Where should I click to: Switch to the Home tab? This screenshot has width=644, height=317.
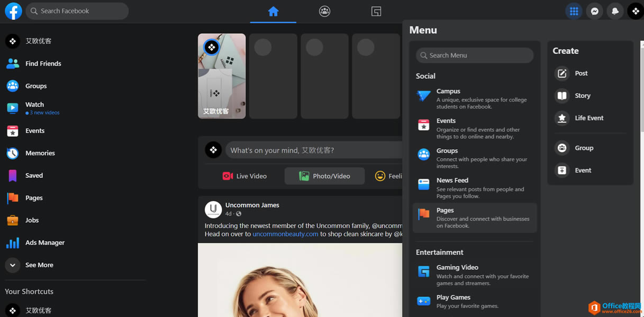[x=273, y=11]
